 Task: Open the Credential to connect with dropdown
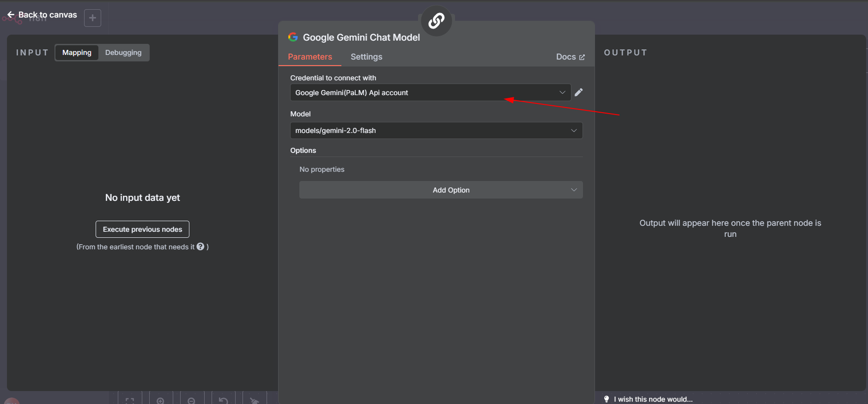(x=430, y=92)
